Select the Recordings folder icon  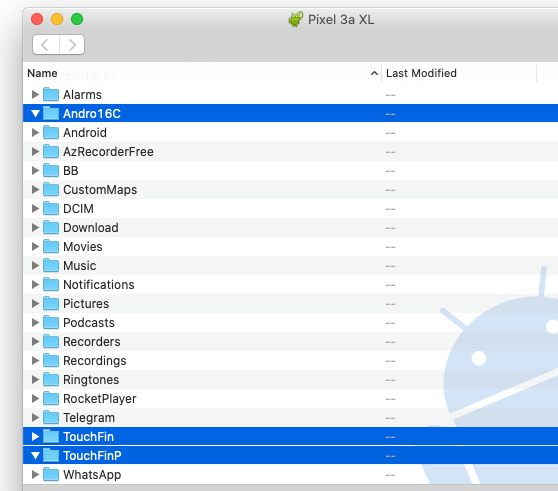[x=51, y=360]
